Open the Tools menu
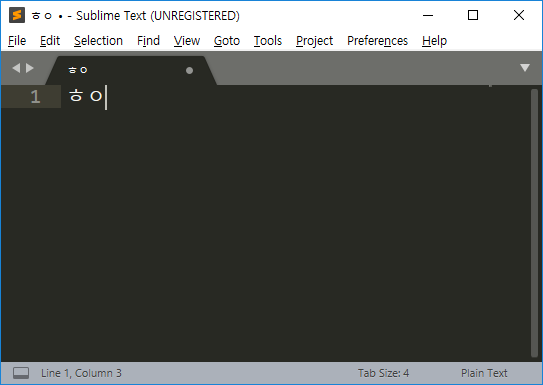This screenshot has height=385, width=543. 268,41
